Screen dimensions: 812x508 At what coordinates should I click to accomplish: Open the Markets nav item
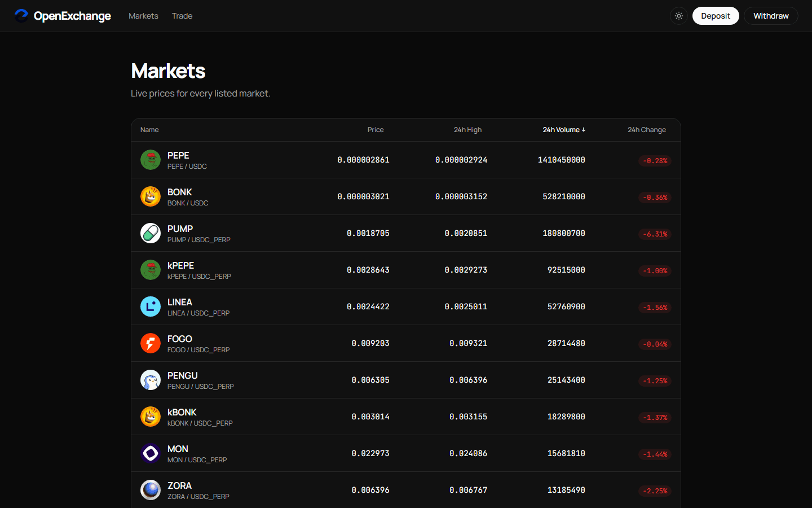click(143, 16)
